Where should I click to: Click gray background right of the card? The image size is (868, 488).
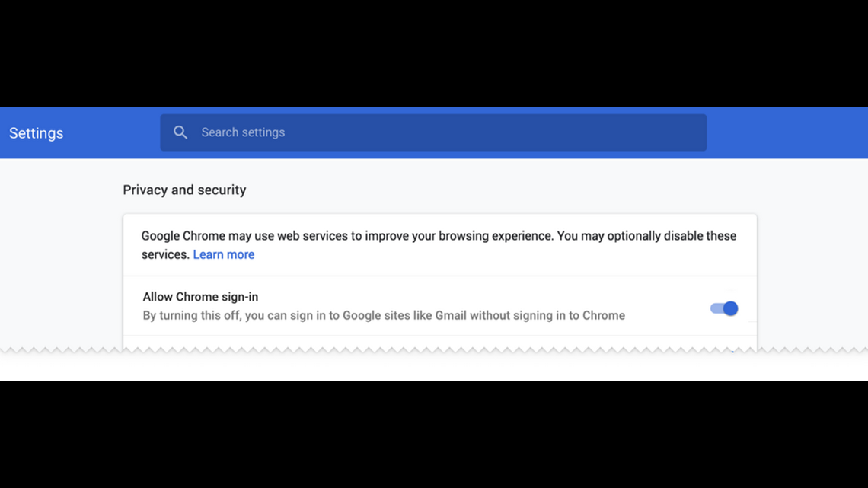[811, 266]
